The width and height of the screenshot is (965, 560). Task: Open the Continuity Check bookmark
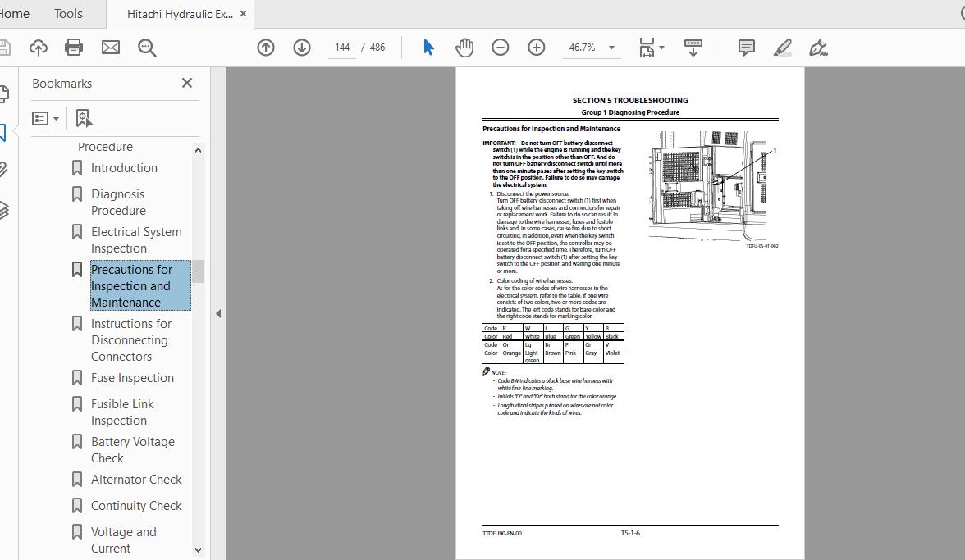coord(136,505)
